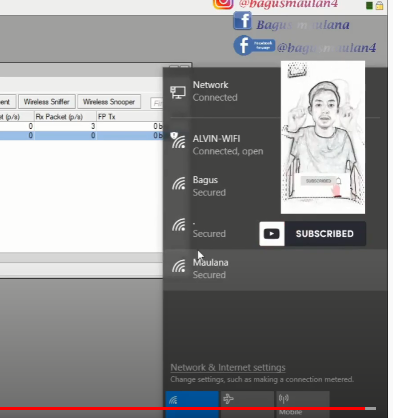The image size is (393, 418).
Task: Toggle the Wi-Fi quick action tile
Action: [x=192, y=404]
